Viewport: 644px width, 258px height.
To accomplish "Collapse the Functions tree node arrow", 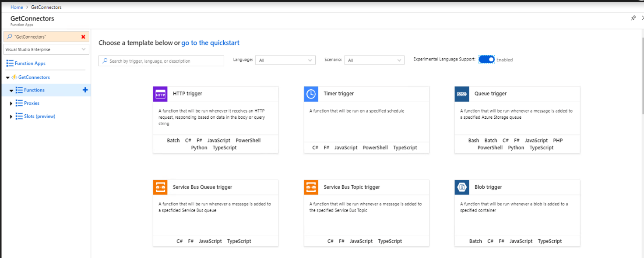I will pos(11,90).
